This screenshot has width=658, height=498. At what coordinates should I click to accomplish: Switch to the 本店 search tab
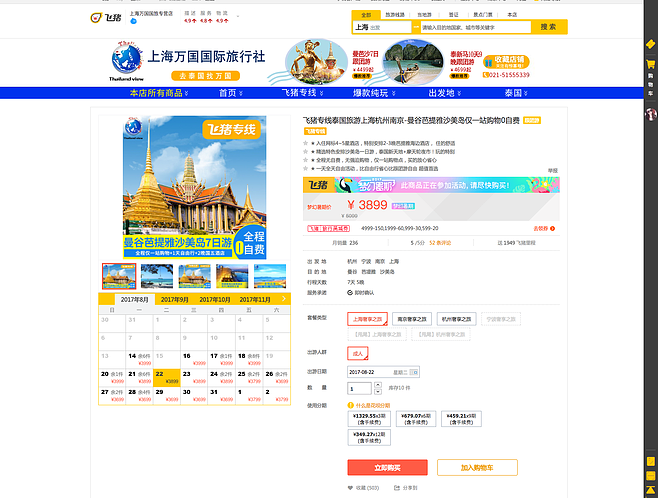[x=512, y=15]
